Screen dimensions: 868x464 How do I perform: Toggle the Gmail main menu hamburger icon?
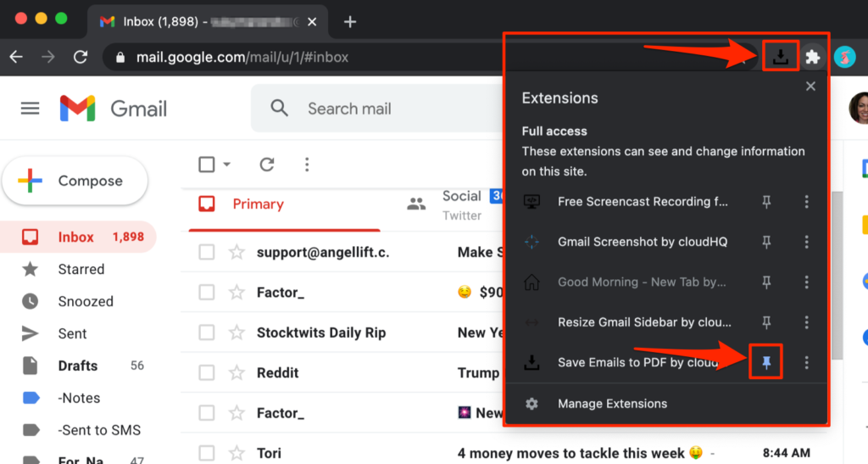coord(30,109)
